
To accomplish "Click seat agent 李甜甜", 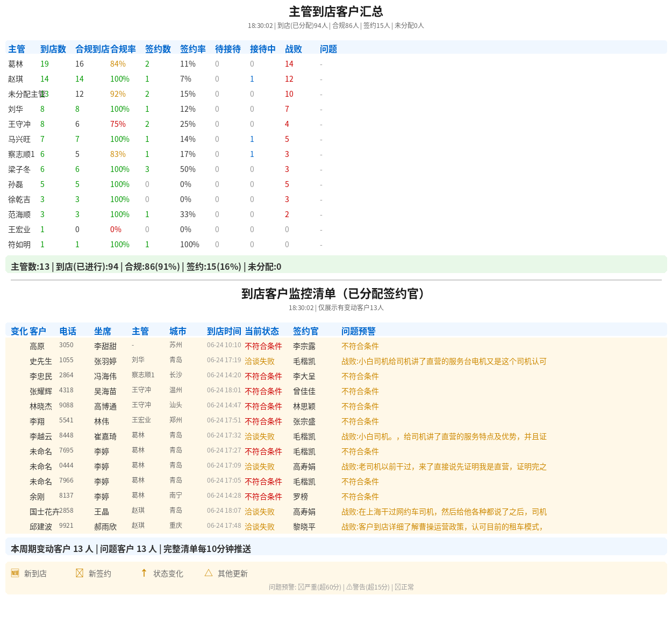I will (x=105, y=346).
